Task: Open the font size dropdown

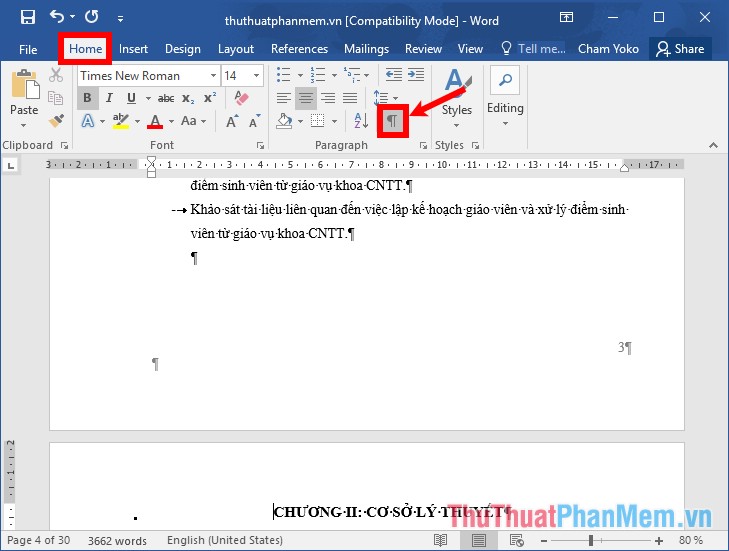Action: click(x=258, y=76)
